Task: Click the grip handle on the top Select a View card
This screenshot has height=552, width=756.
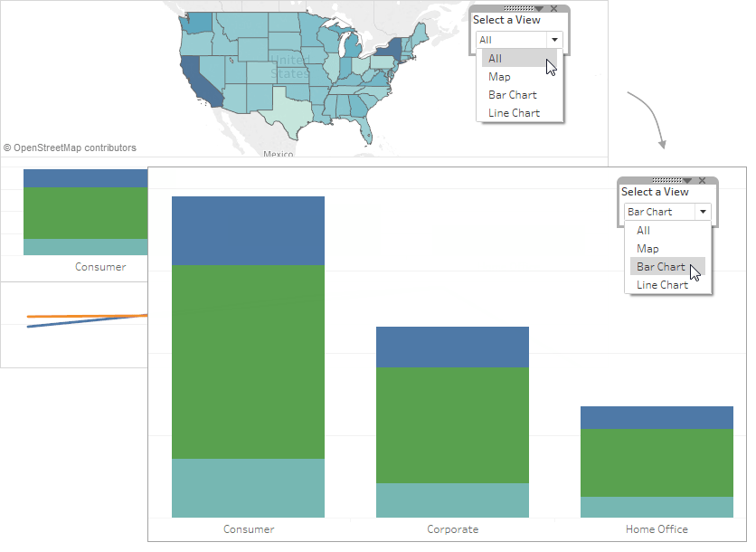Action: tap(519, 8)
